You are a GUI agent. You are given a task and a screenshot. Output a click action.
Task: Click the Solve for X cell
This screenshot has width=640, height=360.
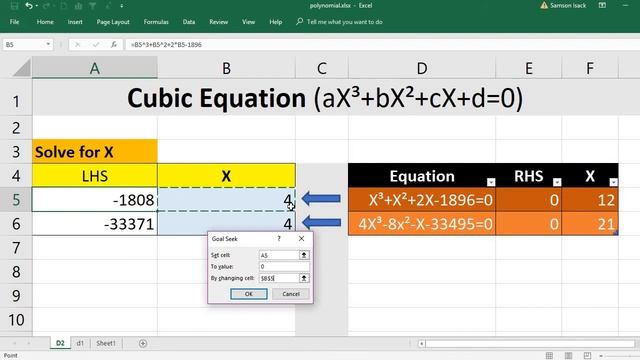tap(95, 151)
